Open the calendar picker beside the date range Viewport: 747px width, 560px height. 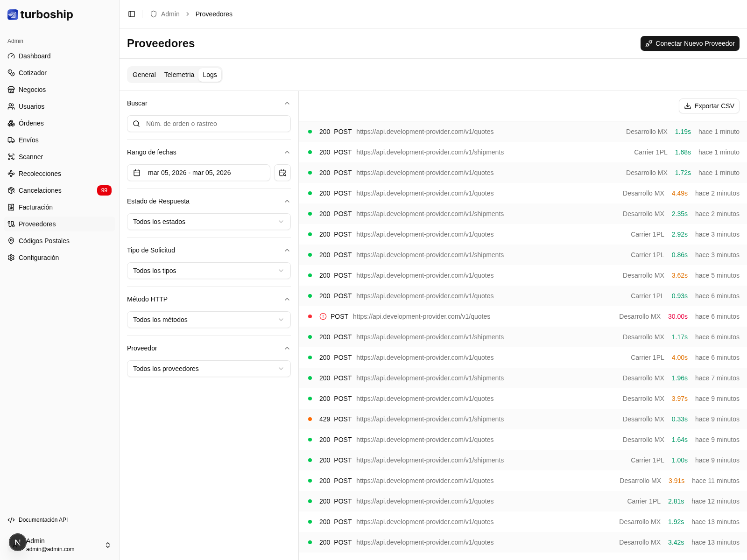coord(282,173)
